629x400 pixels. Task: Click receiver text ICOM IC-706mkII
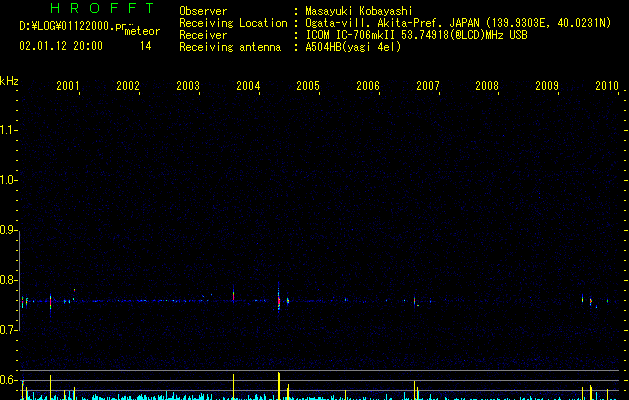pos(350,35)
